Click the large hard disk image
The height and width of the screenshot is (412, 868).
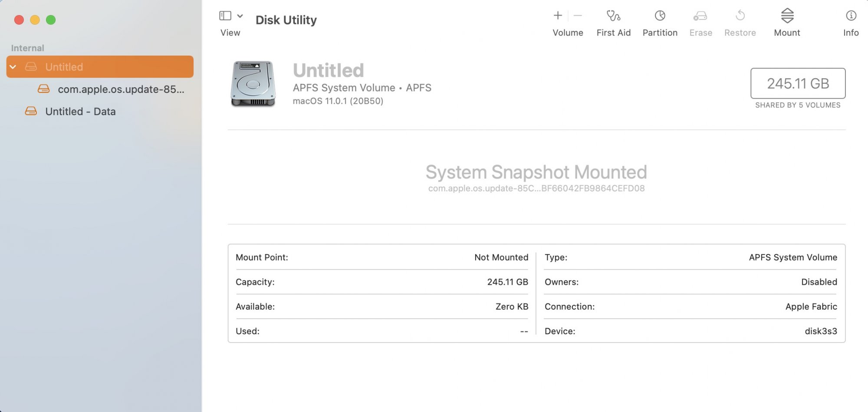(253, 84)
